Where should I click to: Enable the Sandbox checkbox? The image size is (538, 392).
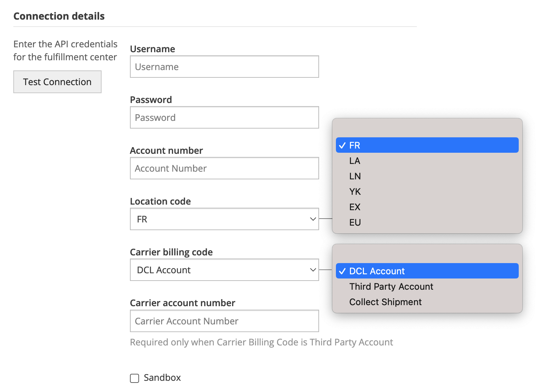point(134,378)
